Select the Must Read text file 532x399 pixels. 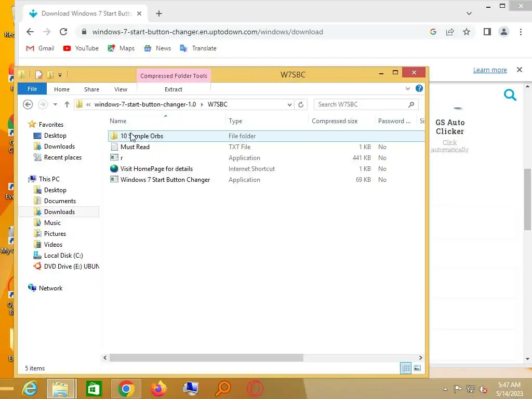135,147
